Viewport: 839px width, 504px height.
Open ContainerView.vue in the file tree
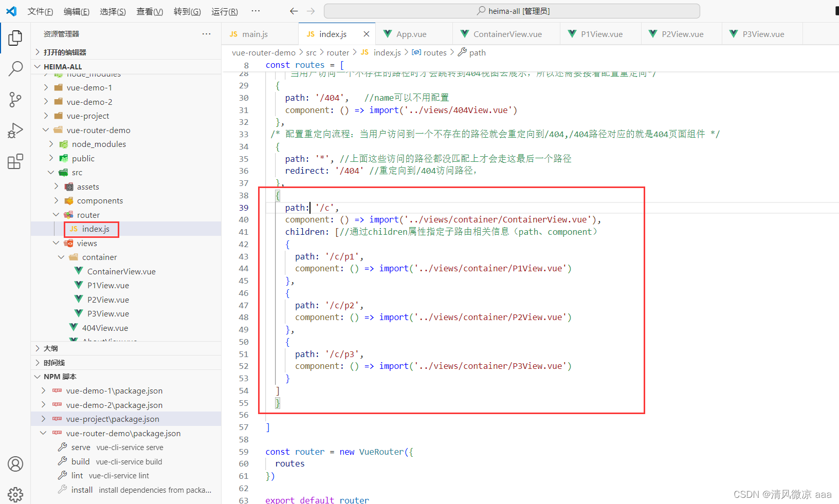126,271
